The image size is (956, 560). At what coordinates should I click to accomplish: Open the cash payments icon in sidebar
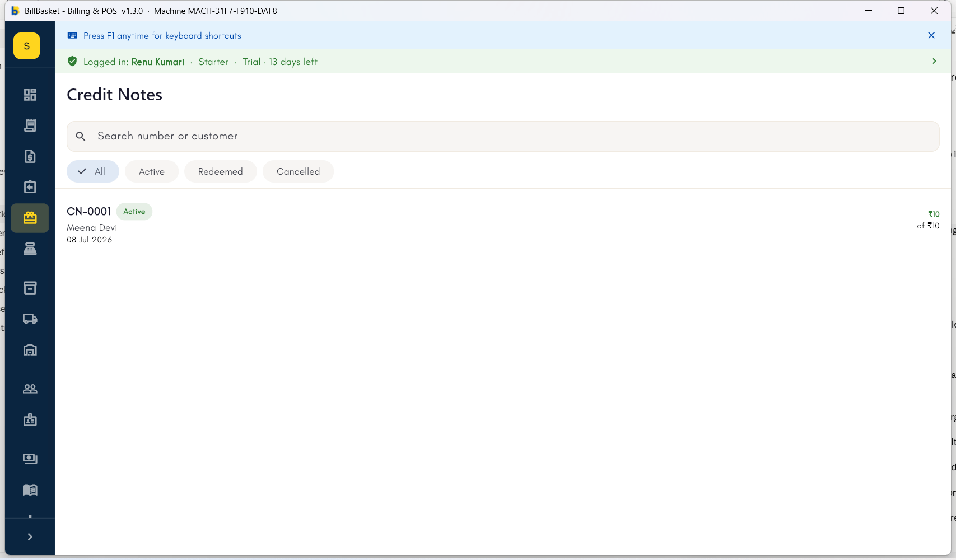point(30,459)
